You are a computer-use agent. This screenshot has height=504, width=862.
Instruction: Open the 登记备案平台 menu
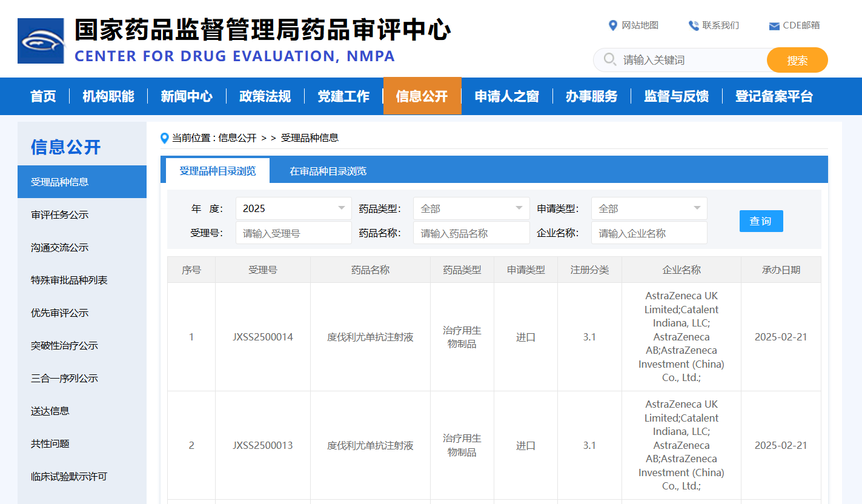(x=774, y=96)
